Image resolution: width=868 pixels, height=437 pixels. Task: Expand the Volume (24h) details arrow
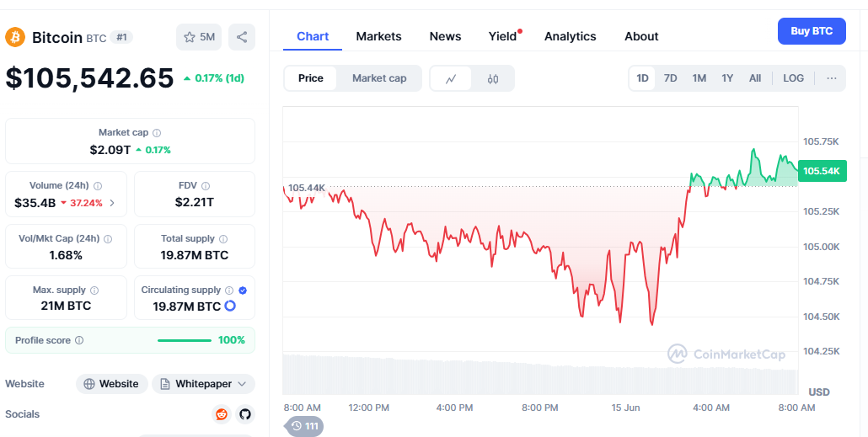(113, 203)
